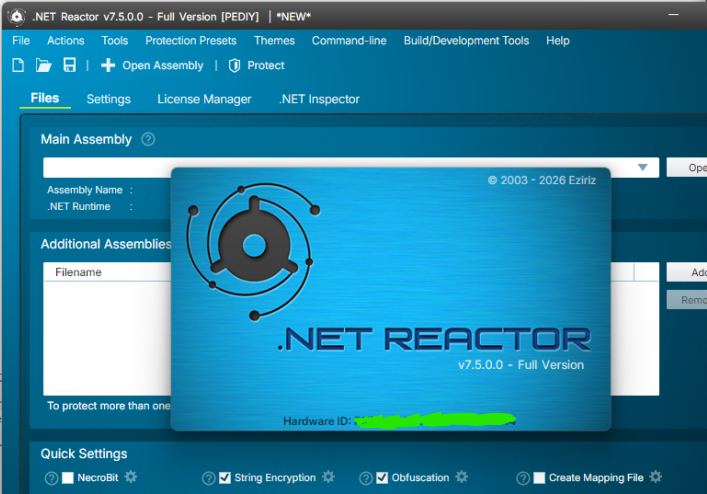
Task: Open the Themes menu
Action: (x=274, y=41)
